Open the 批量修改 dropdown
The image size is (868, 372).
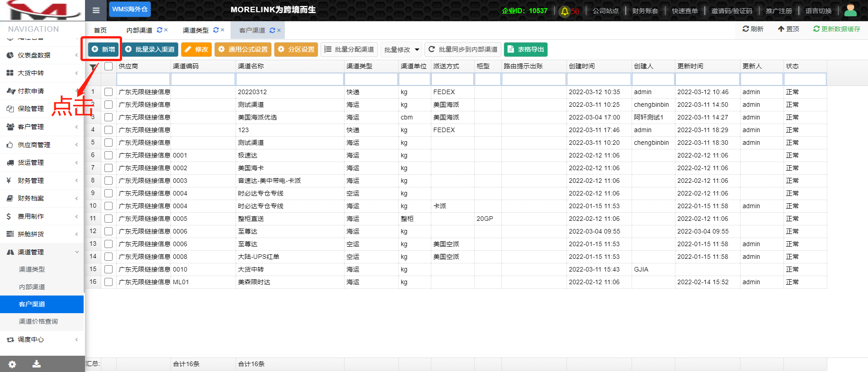401,49
